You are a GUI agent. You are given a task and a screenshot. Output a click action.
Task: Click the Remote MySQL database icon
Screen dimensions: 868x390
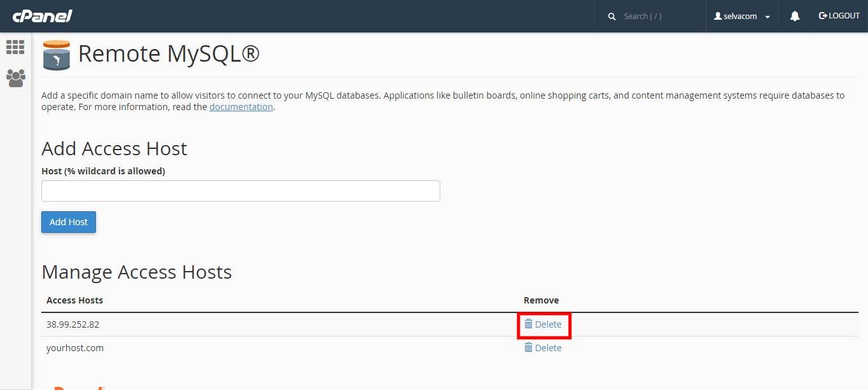[57, 55]
